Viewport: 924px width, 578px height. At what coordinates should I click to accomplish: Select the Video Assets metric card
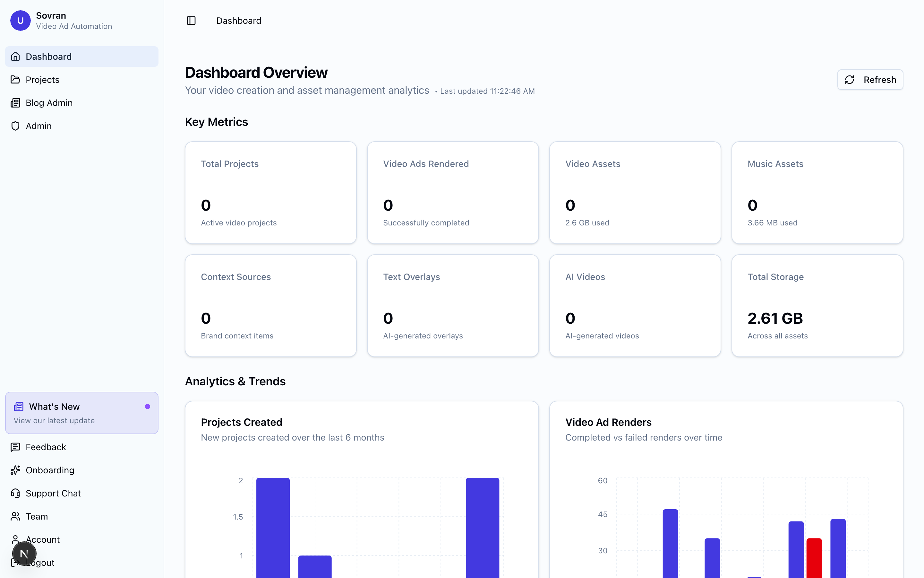(635, 193)
